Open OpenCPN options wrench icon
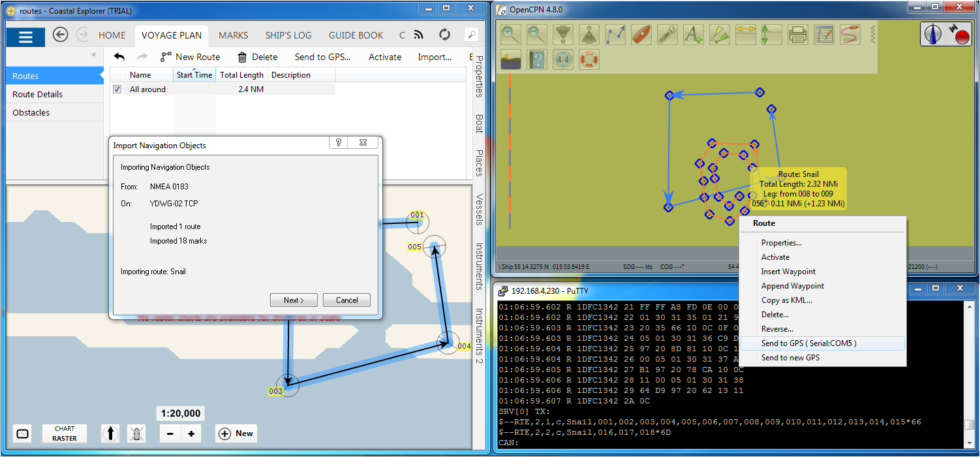 (x=667, y=34)
